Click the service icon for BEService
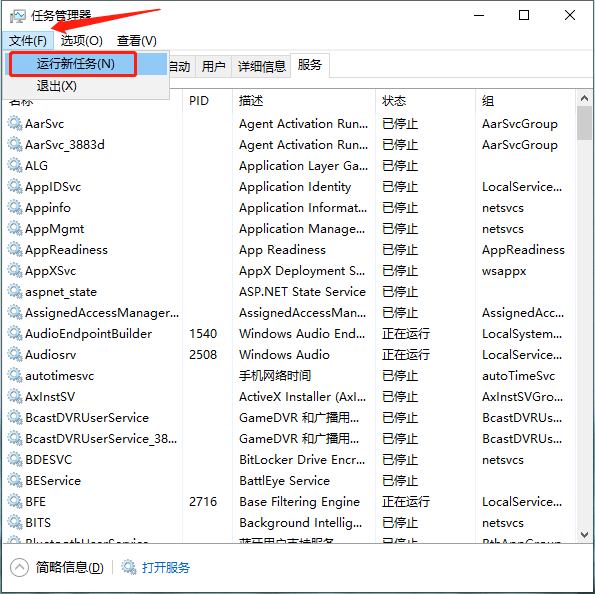The width and height of the screenshot is (595, 594). pos(15,480)
